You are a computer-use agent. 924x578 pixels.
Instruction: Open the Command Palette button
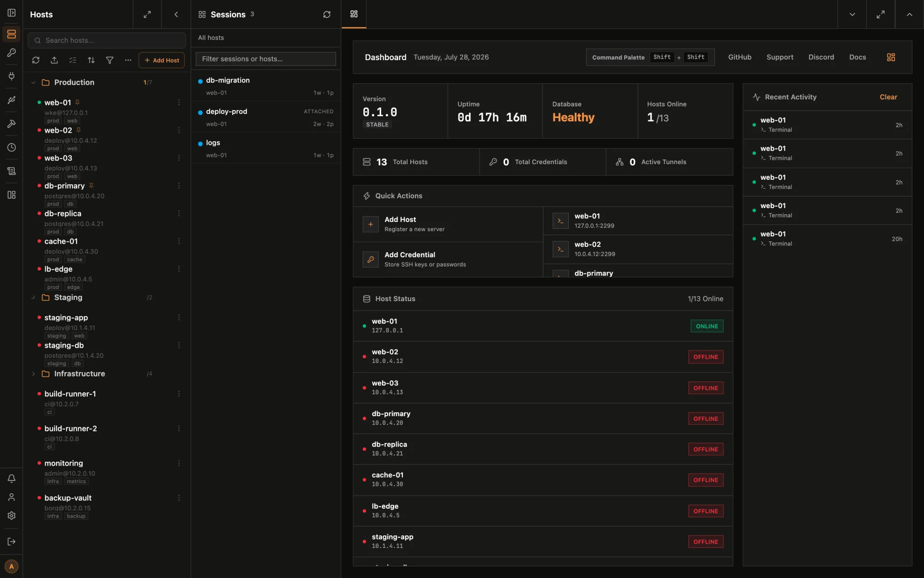coord(650,57)
